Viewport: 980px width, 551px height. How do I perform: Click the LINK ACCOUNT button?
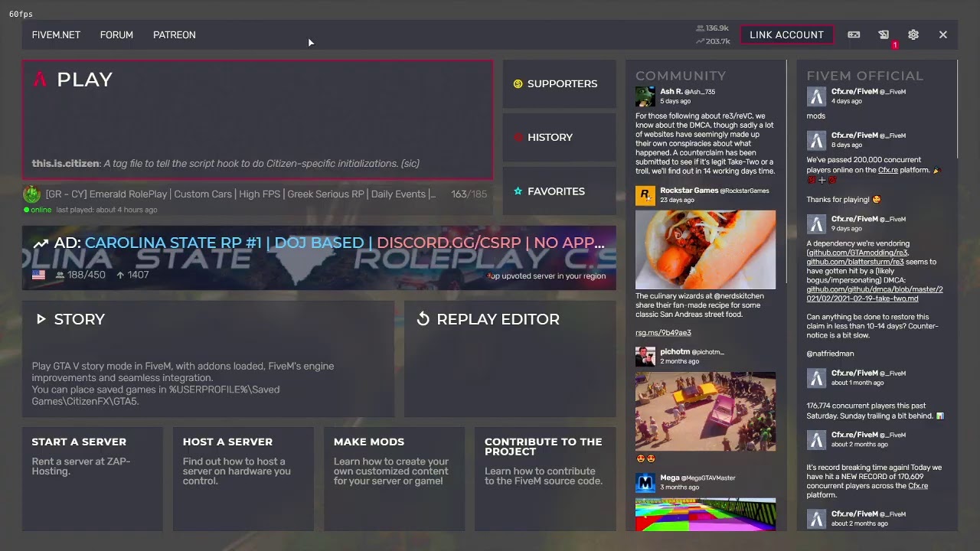point(786,34)
